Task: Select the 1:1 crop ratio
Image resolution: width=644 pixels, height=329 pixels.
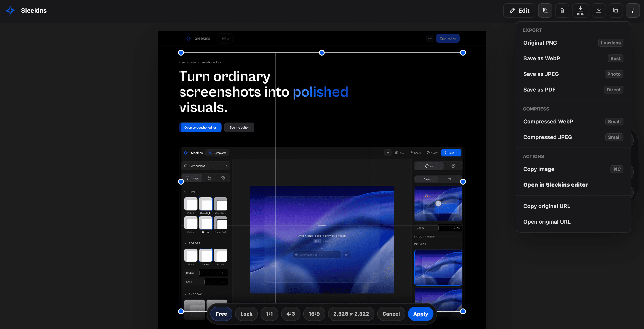Action: [269, 314]
